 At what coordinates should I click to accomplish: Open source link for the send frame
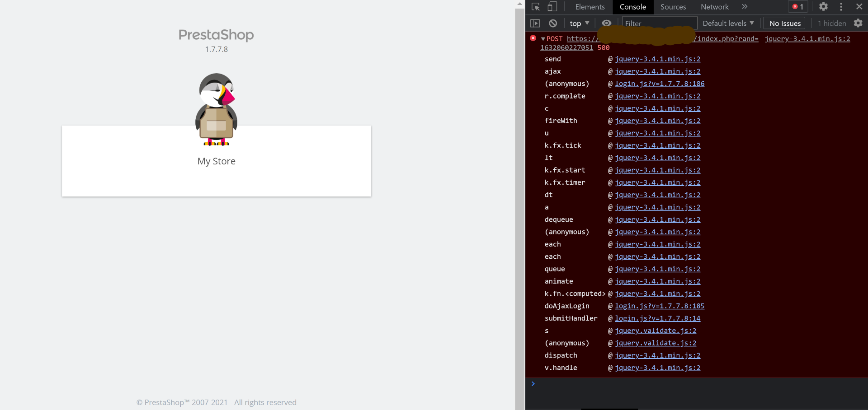657,59
